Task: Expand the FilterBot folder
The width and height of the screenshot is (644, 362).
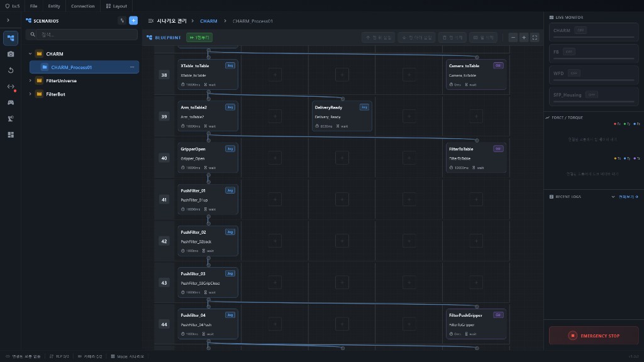Action: 30,94
